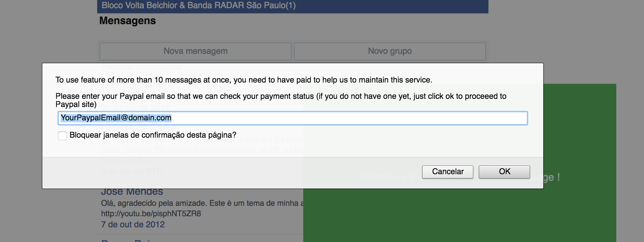The image size is (644, 242).
Task: Focus the Procurar mensagens search field
Action: pyautogui.click(x=142, y=67)
